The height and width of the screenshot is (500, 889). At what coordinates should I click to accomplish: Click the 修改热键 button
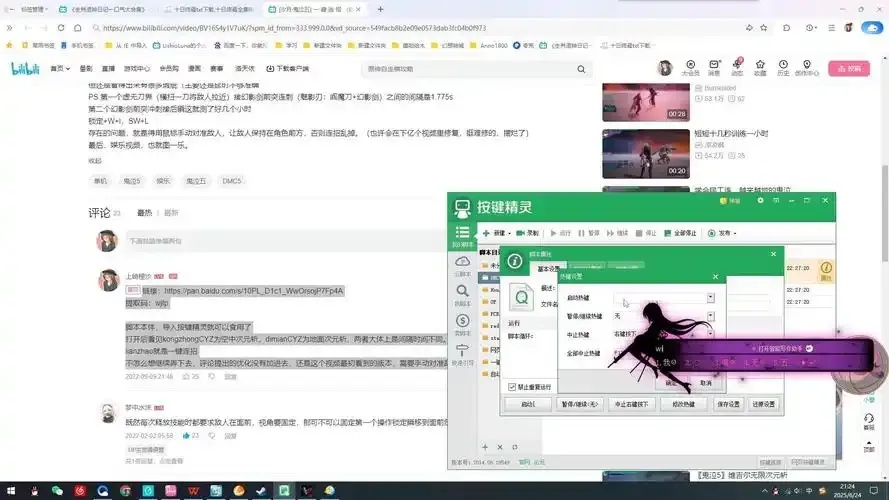[x=683, y=404]
